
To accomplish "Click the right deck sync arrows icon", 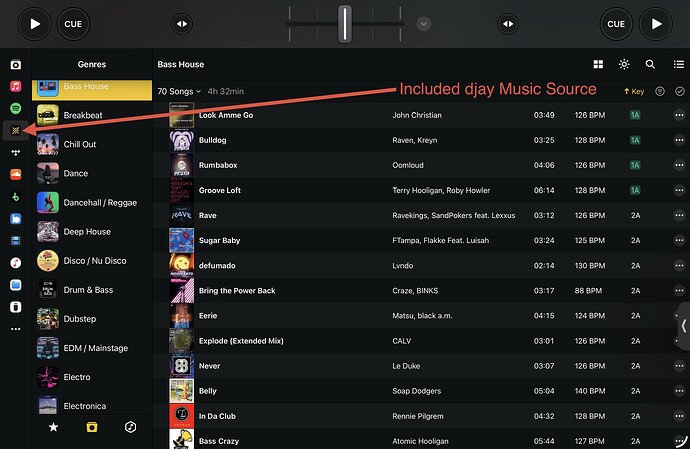I will coord(508,24).
